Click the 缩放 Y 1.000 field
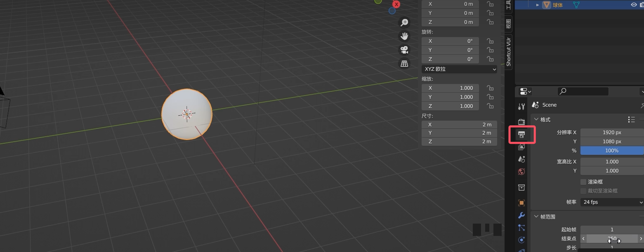Screen dimensions: 644x252 coord(450,97)
